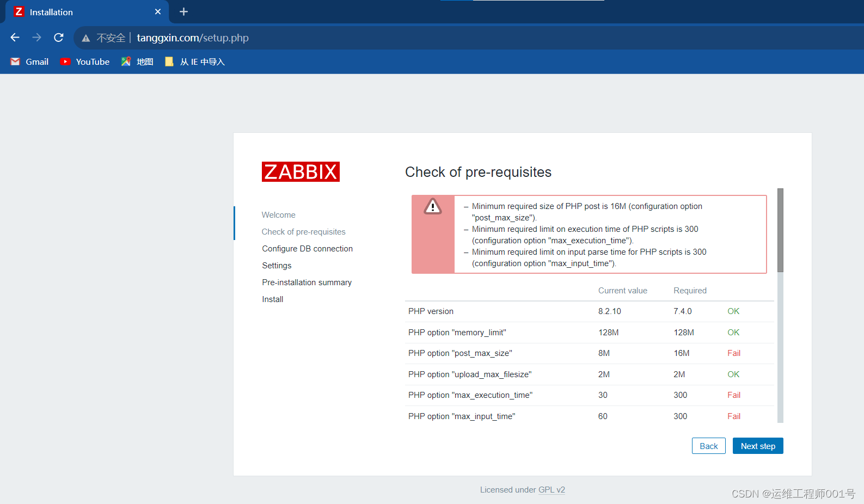Viewport: 864px width, 504px height.
Task: Click the Check of pre-requisites heading
Action: [x=478, y=172]
